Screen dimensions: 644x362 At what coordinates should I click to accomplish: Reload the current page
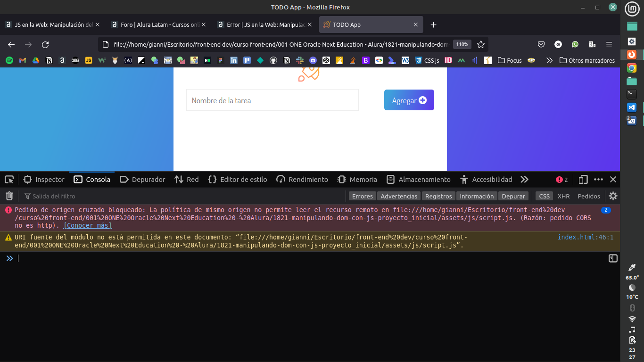(45, 44)
